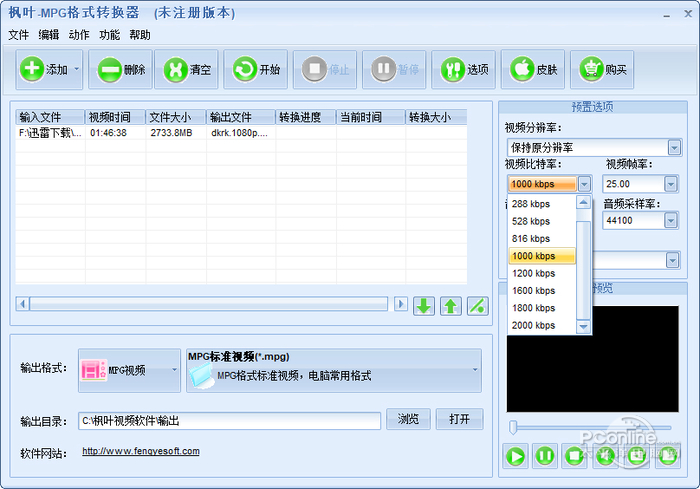The image size is (700, 489).
Task: Click the pink MPG视频 film icon
Action: pos(94,370)
